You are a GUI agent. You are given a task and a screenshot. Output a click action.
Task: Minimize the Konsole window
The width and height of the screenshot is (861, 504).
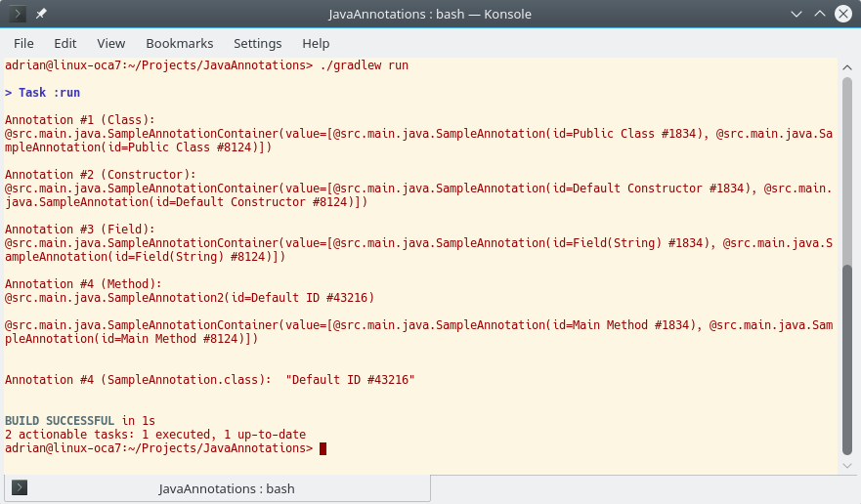[796, 15]
